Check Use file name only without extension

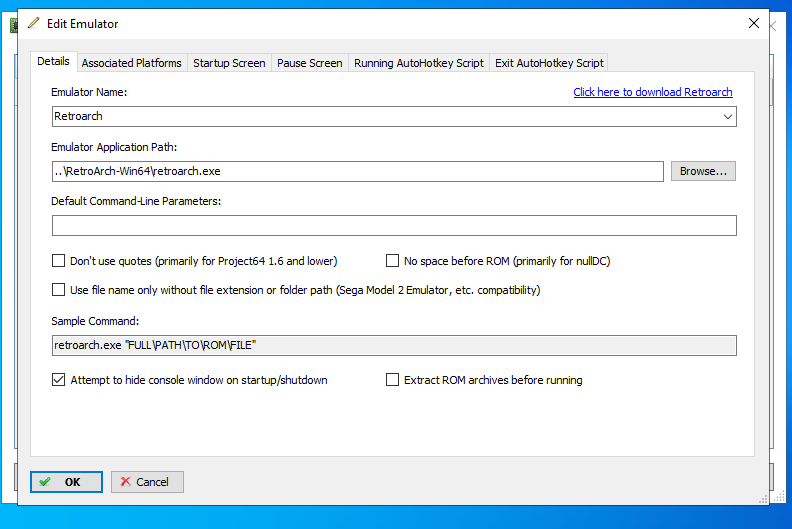[59, 290]
